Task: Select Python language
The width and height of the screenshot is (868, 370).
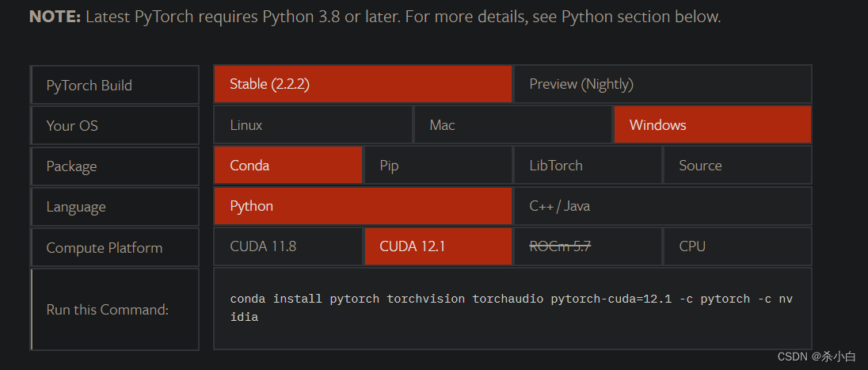Action: (x=364, y=206)
